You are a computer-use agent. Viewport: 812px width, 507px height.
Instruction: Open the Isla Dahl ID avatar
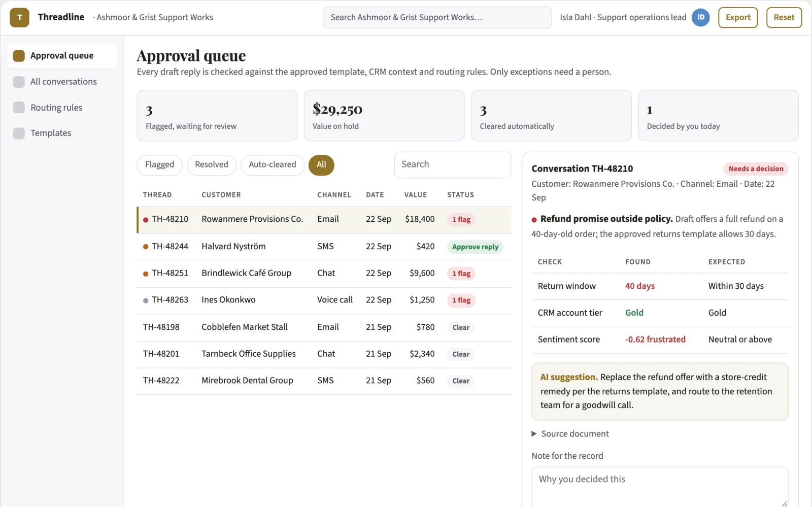pyautogui.click(x=700, y=17)
